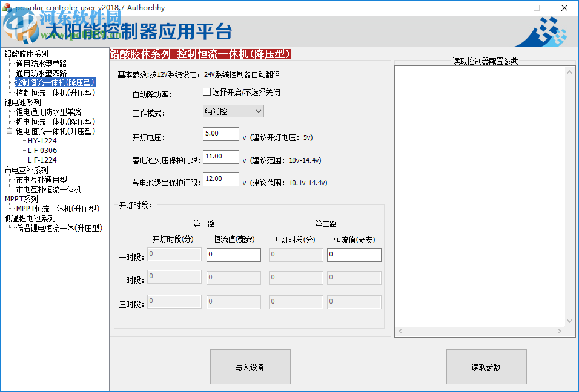Screen dimensions: 579x392
Task: Click the 市电互补系列 category heading
Action: [26, 170]
